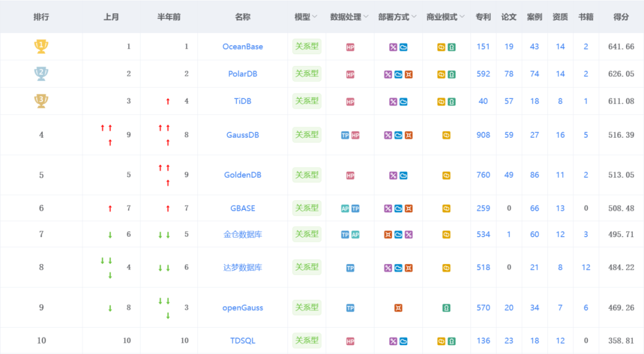Open the openGauss database link

coord(242,308)
